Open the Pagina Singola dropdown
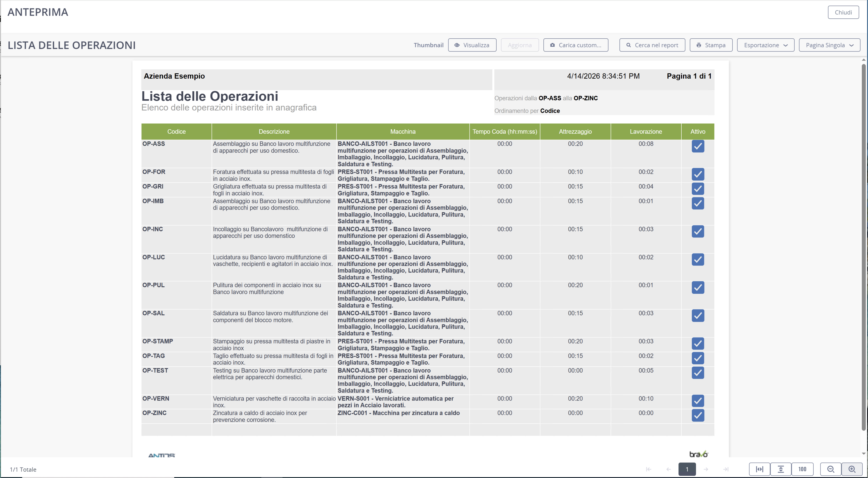The width and height of the screenshot is (868, 478). 829,45
